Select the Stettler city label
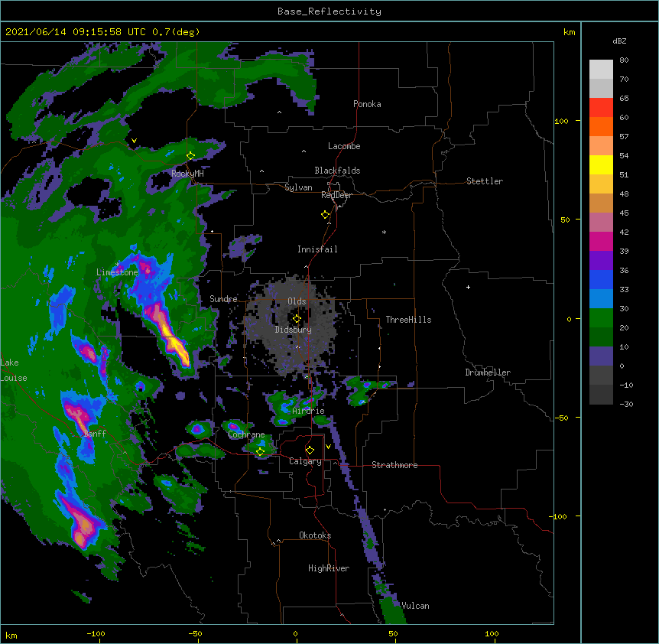This screenshot has width=659, height=644. pyautogui.click(x=485, y=181)
